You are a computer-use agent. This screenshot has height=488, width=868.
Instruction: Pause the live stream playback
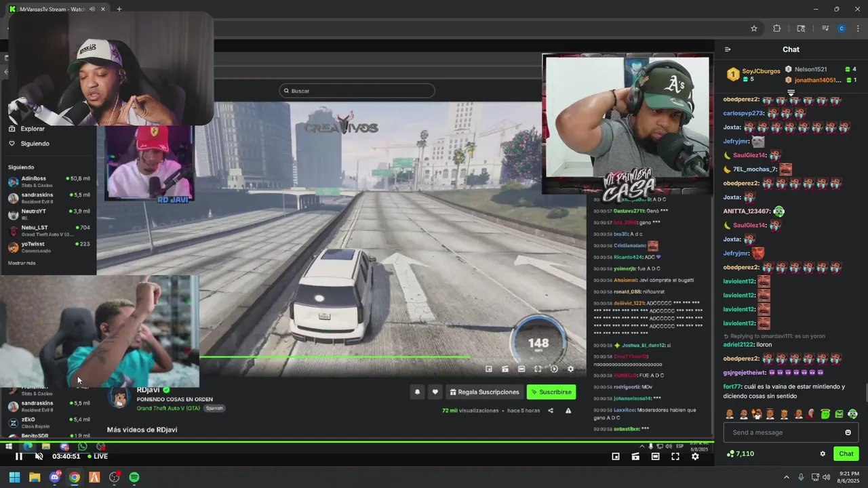tap(18, 456)
